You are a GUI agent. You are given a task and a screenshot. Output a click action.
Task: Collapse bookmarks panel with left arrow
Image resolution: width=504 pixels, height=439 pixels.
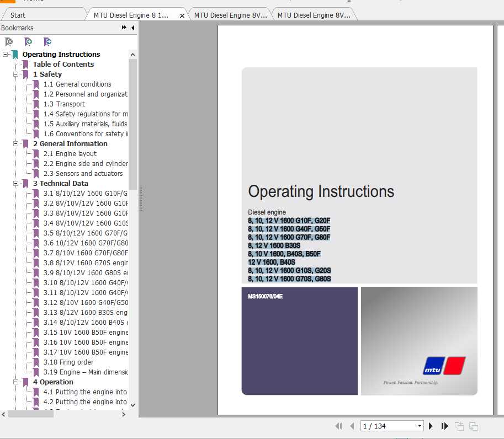pos(132,28)
